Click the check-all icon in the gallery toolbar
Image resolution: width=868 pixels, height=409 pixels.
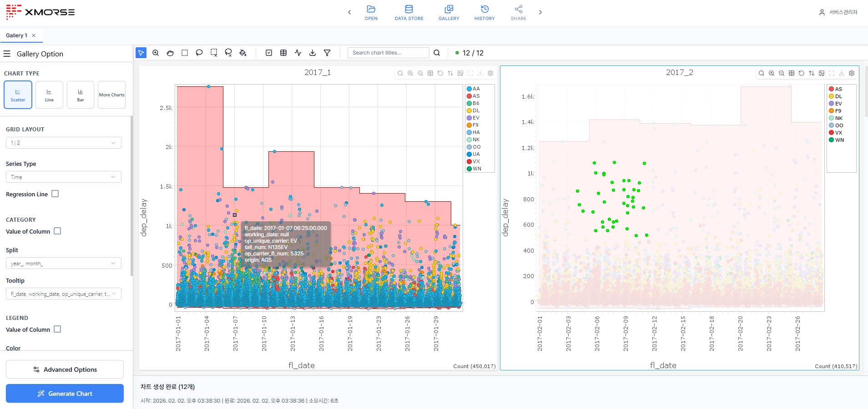tap(269, 53)
